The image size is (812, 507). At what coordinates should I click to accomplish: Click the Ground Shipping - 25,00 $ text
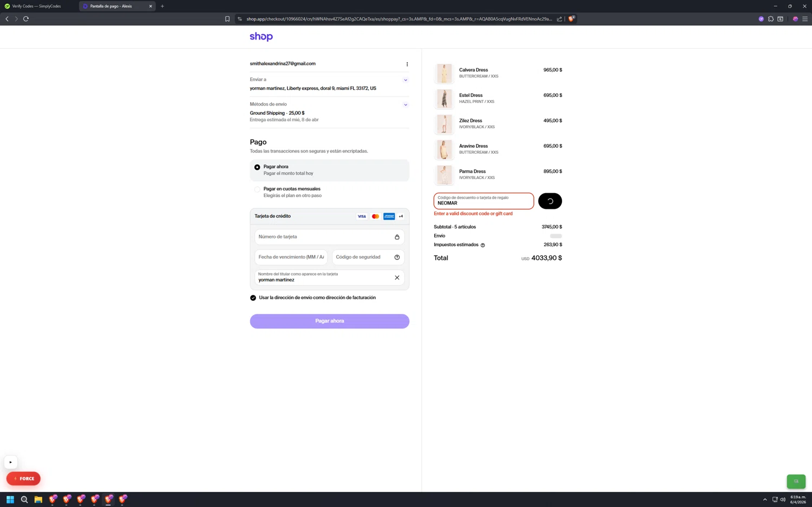tap(277, 113)
